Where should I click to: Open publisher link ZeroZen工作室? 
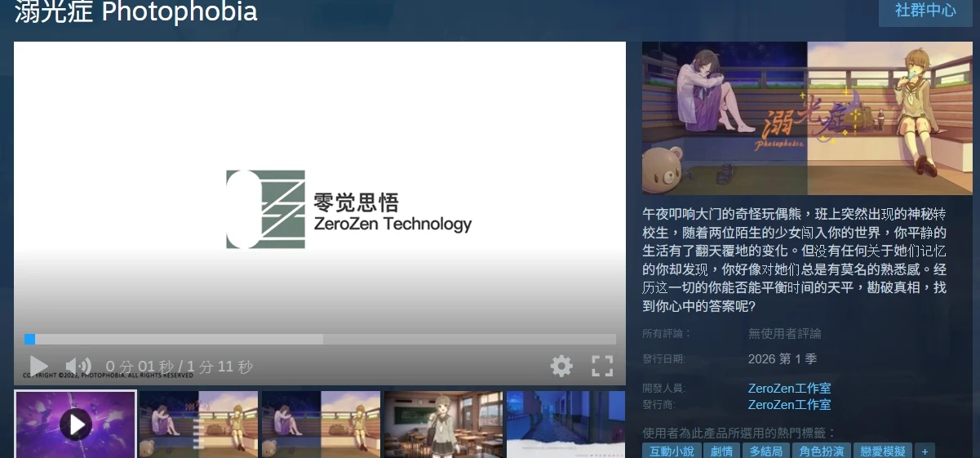point(789,404)
